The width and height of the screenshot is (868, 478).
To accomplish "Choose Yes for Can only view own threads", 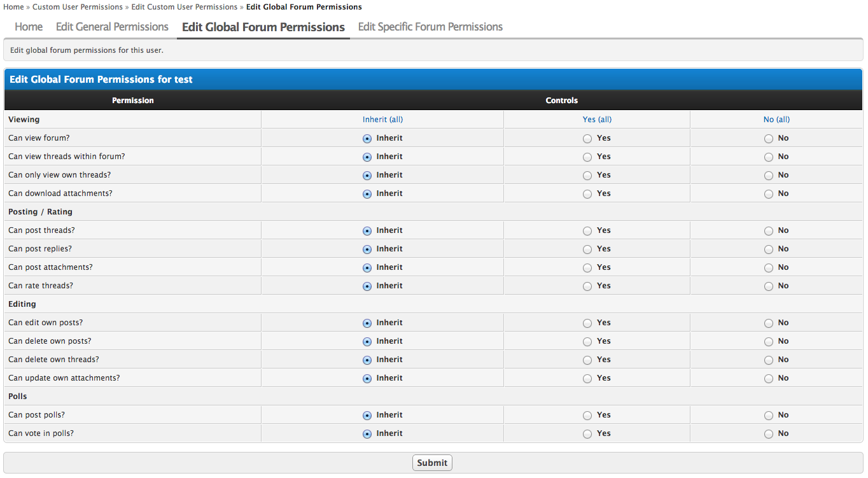I will click(587, 176).
